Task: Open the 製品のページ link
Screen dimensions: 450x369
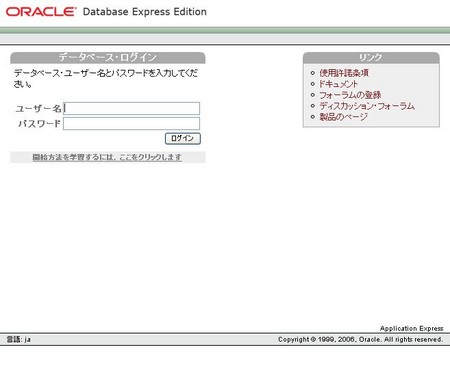Action: pyautogui.click(x=343, y=117)
